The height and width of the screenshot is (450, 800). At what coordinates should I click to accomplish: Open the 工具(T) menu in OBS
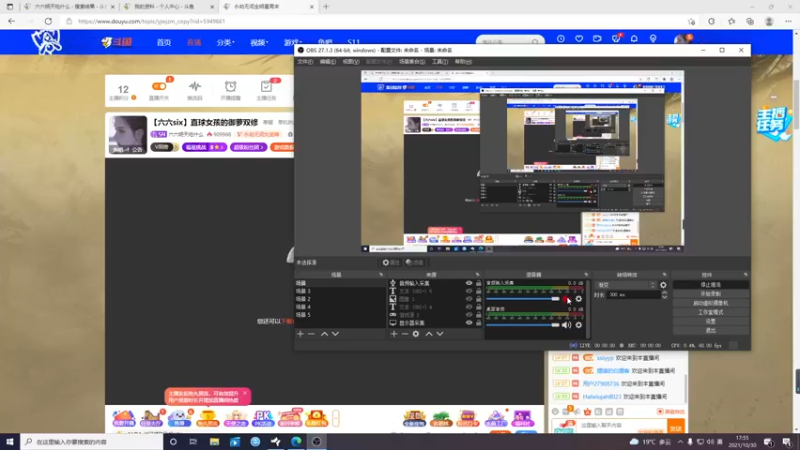point(440,62)
